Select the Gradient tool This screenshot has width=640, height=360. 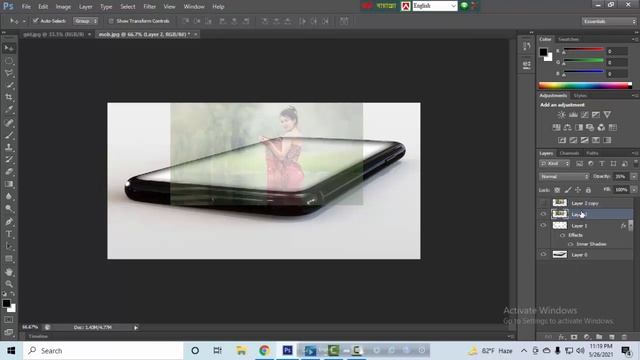tap(9, 184)
